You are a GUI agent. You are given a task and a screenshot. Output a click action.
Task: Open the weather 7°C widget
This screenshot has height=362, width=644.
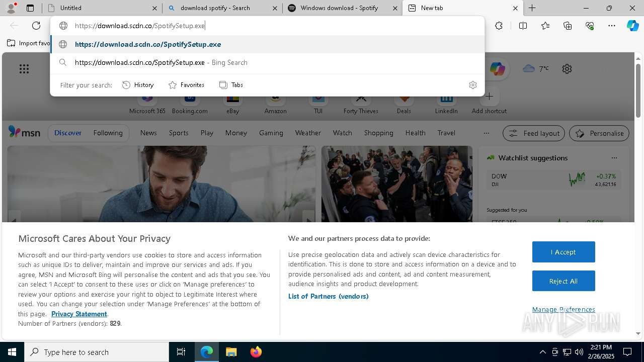click(x=536, y=68)
